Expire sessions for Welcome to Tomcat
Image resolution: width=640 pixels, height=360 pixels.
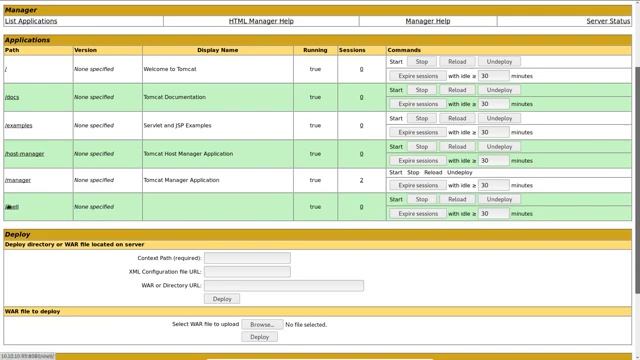[418, 76]
